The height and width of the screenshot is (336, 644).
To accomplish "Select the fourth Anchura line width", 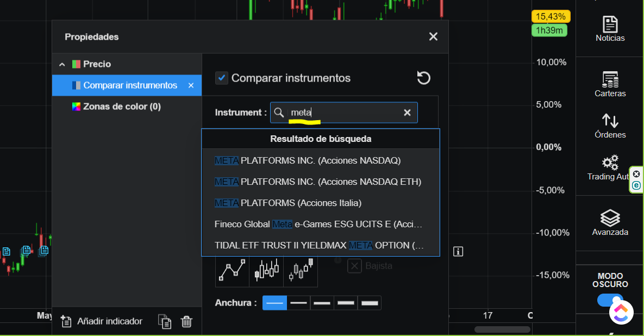I will point(346,303).
